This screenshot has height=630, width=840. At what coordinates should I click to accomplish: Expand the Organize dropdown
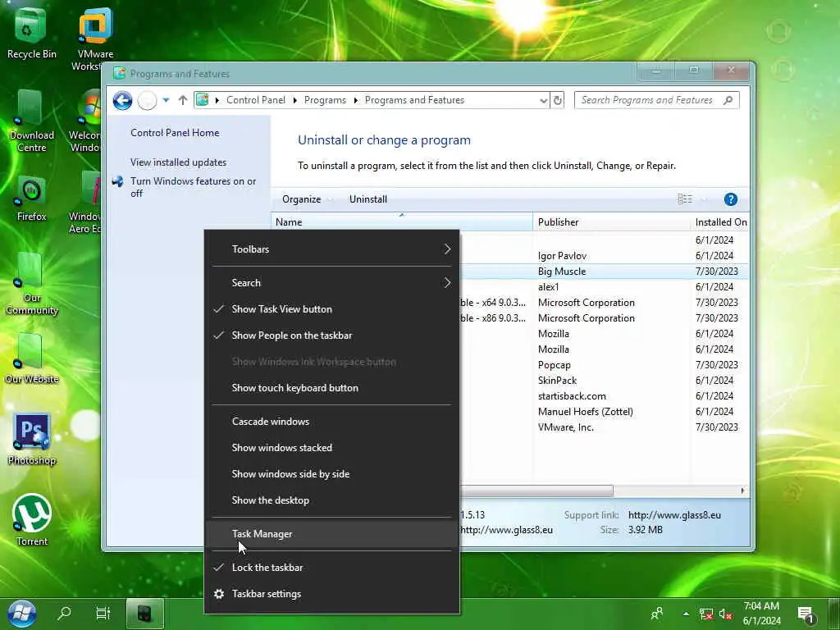coord(307,199)
